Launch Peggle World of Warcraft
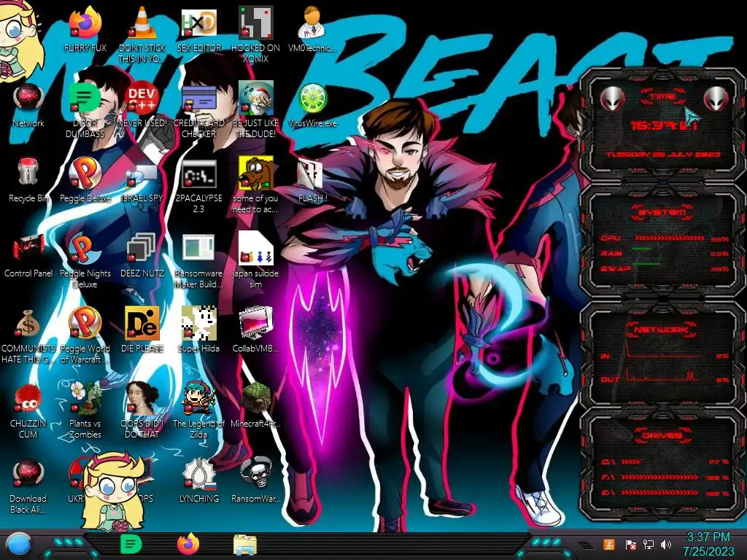The image size is (747, 560). click(85, 323)
